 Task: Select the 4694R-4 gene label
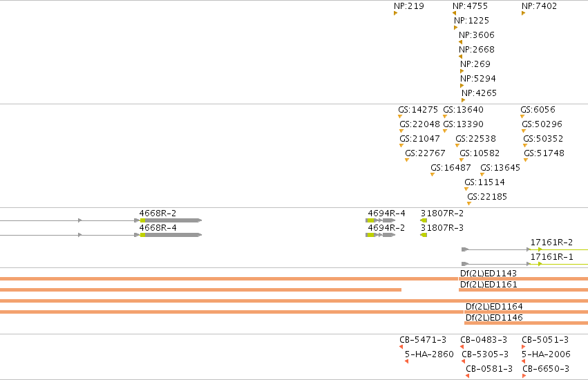[x=386, y=213]
